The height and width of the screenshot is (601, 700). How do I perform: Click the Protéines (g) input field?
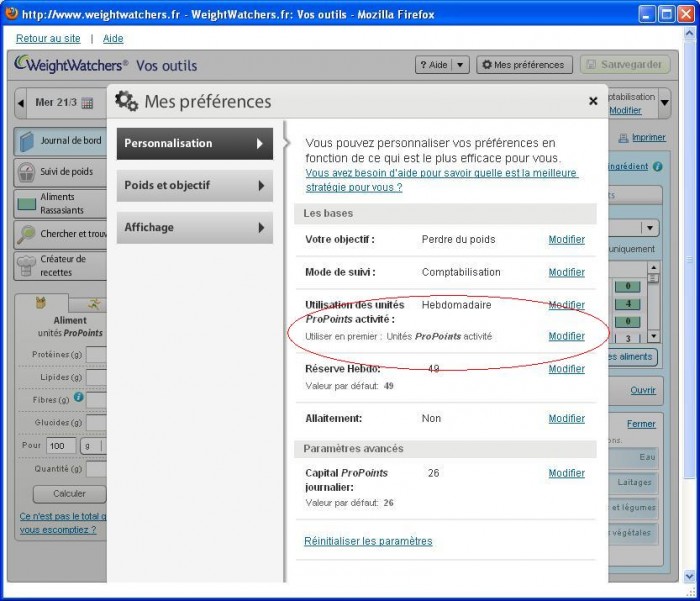(96, 355)
